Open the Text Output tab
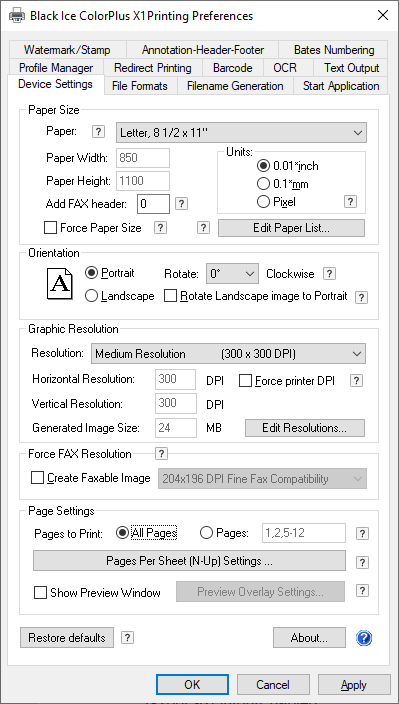Image resolution: width=399 pixels, height=704 pixels. coord(352,68)
